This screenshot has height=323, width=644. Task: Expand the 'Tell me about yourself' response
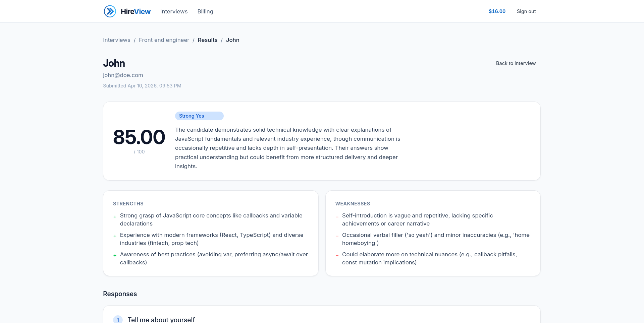pos(161,319)
